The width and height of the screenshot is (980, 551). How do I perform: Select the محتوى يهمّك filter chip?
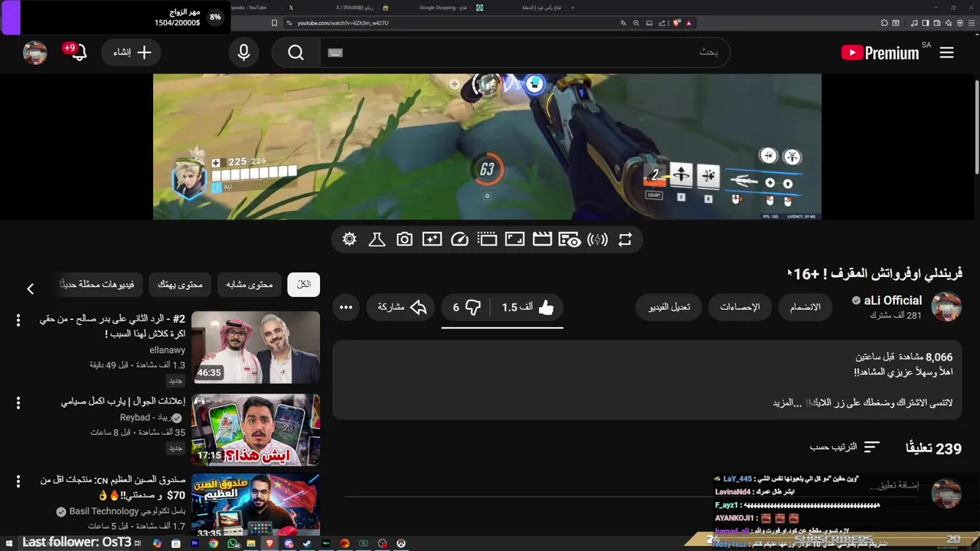180,285
